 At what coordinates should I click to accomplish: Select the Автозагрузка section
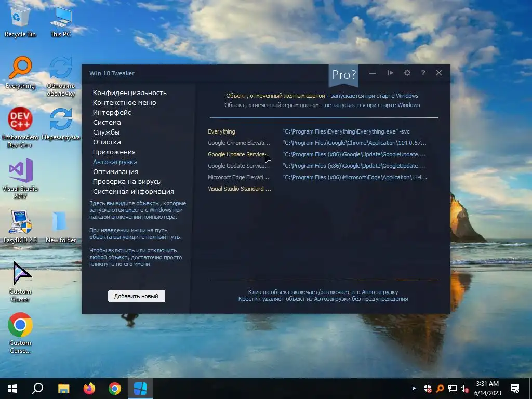coord(115,162)
